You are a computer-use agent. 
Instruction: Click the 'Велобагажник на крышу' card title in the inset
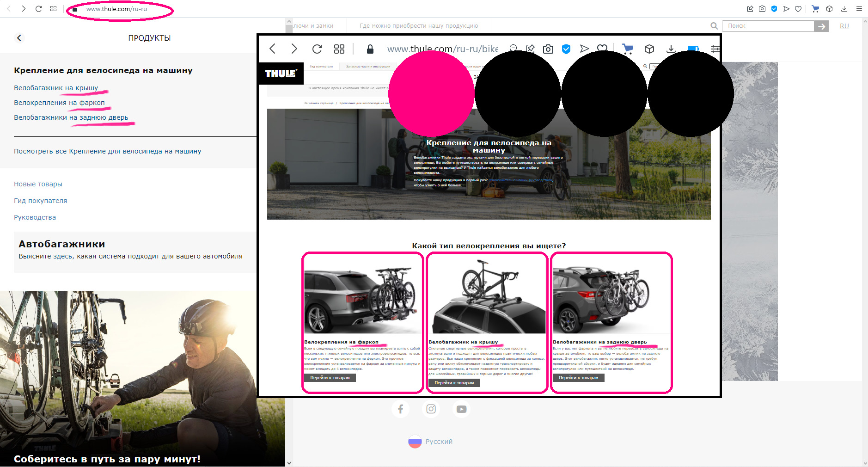[x=463, y=342]
